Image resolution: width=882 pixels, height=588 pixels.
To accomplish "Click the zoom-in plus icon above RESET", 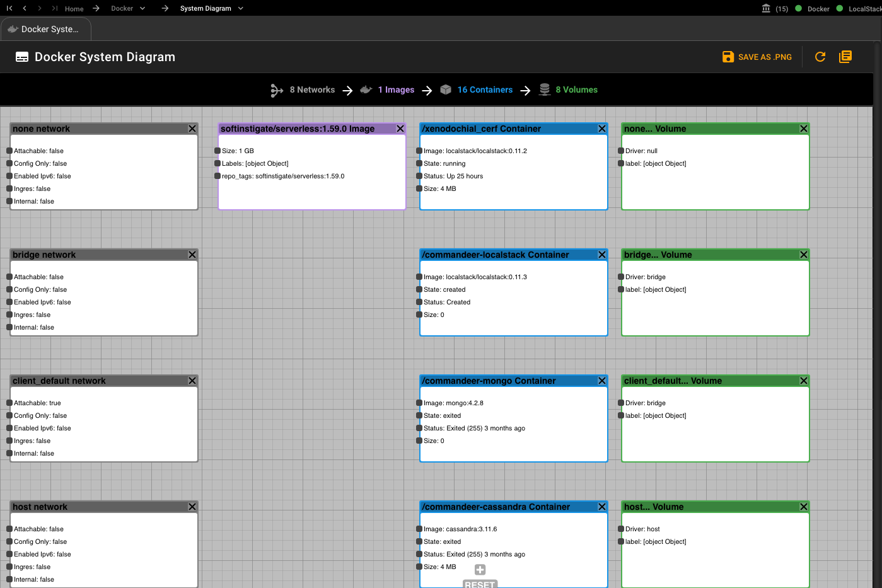I will tap(480, 570).
